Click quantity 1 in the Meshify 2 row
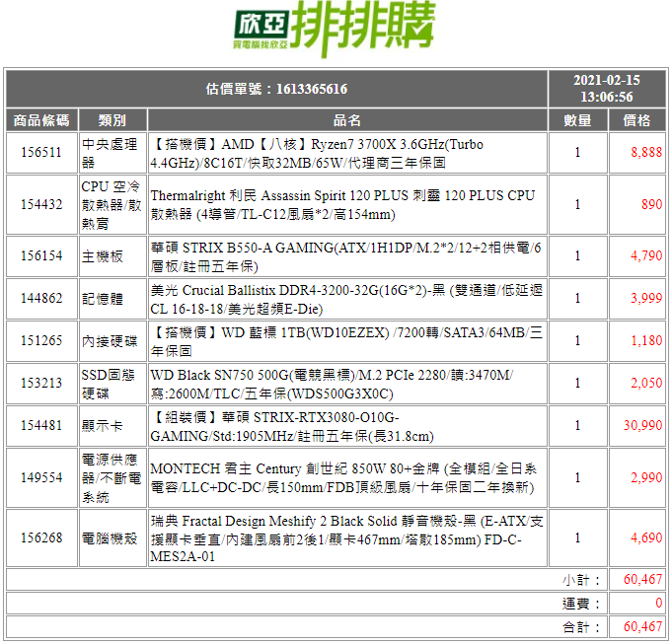Image resolution: width=672 pixels, height=644 pixels. pyautogui.click(x=577, y=537)
